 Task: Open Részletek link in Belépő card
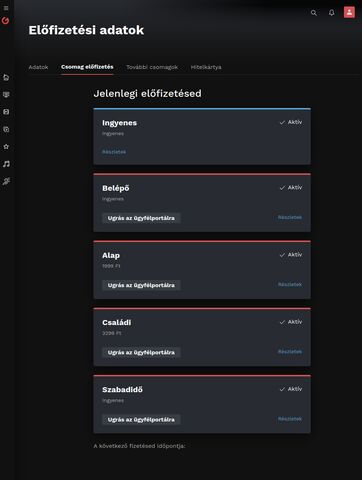click(290, 217)
